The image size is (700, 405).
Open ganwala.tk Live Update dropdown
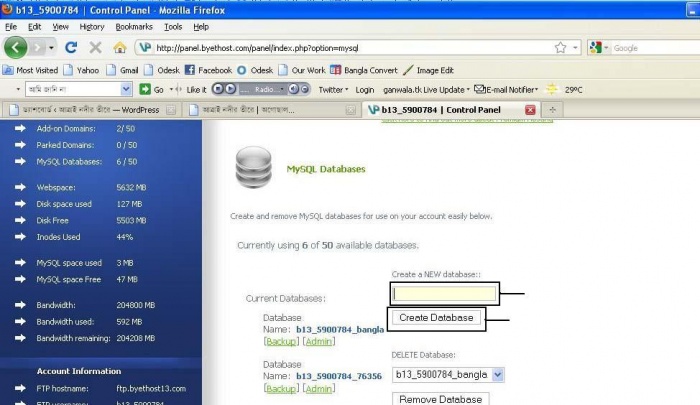coord(426,89)
